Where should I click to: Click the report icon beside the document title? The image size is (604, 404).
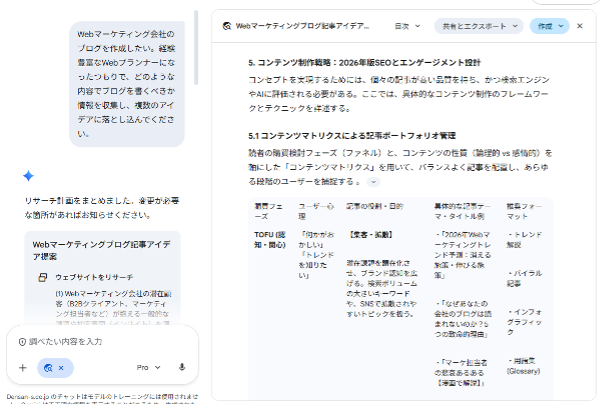[227, 26]
